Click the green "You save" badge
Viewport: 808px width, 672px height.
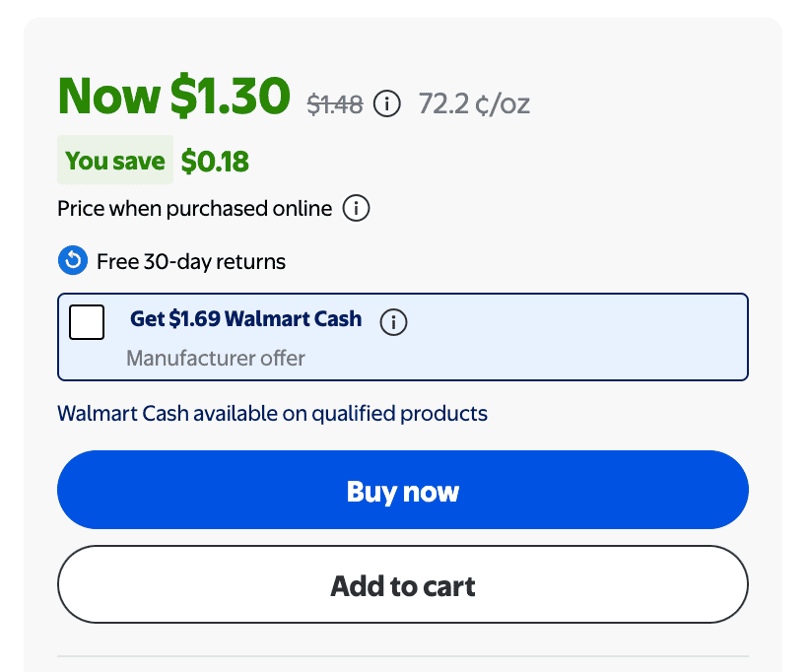click(x=115, y=161)
